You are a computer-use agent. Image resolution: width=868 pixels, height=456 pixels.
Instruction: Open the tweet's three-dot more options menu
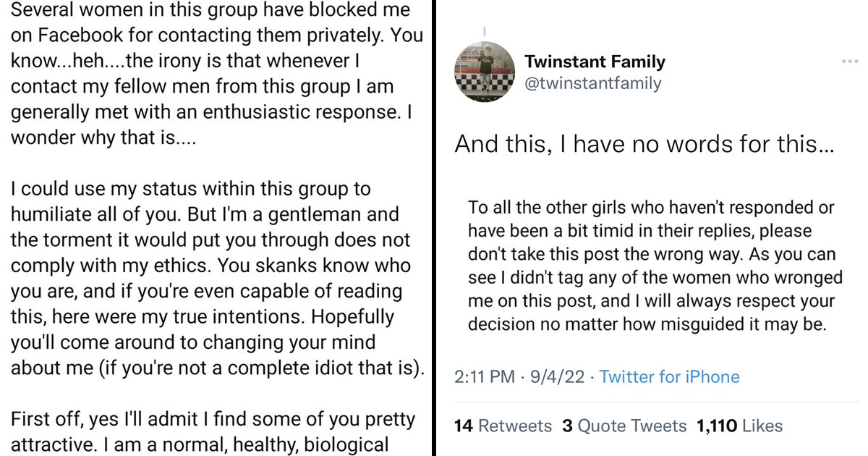pos(849,61)
